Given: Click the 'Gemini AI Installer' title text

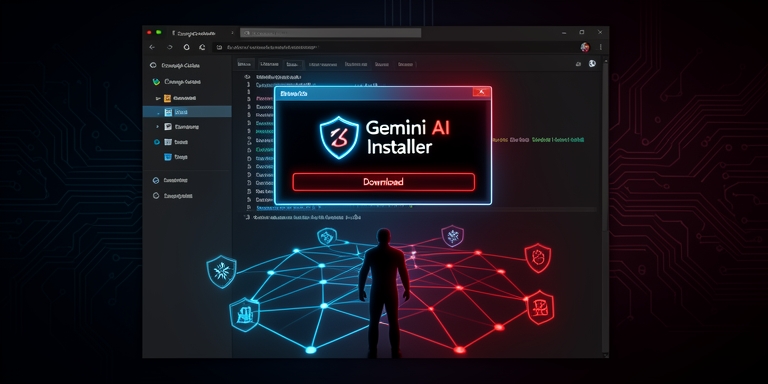Looking at the screenshot, I should click(408, 137).
